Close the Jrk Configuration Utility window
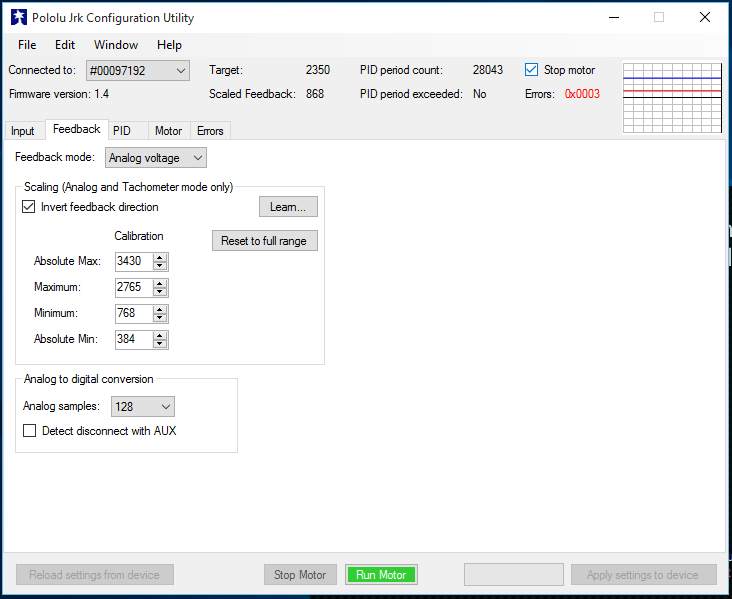The image size is (732, 599). tap(705, 18)
